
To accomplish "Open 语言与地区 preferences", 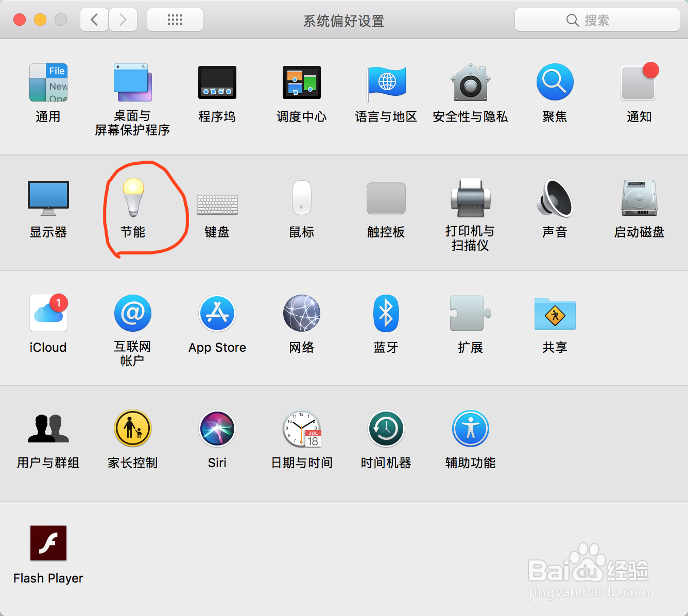I will click(386, 83).
